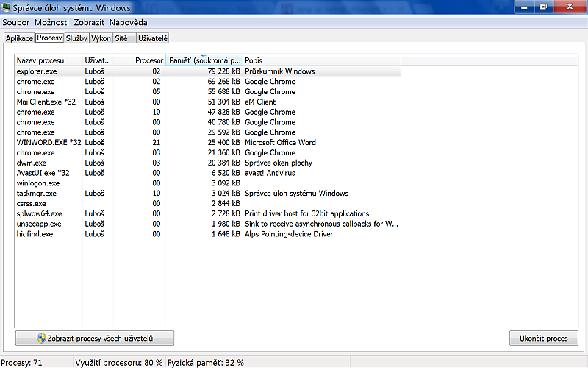
Task: Select the hidfind.exe process row
Action: (x=208, y=233)
